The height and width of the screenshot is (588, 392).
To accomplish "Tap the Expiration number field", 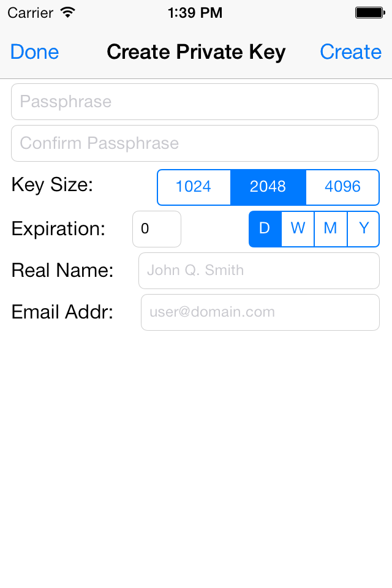I will tap(157, 229).
